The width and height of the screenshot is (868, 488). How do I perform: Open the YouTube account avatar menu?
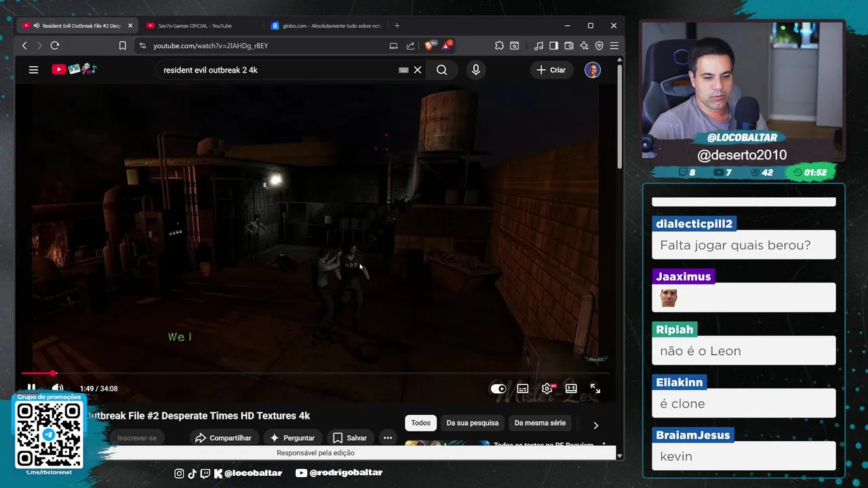593,70
